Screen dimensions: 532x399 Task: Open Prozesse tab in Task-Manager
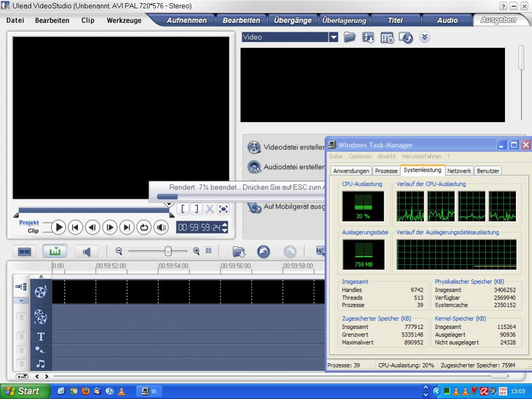pos(386,171)
